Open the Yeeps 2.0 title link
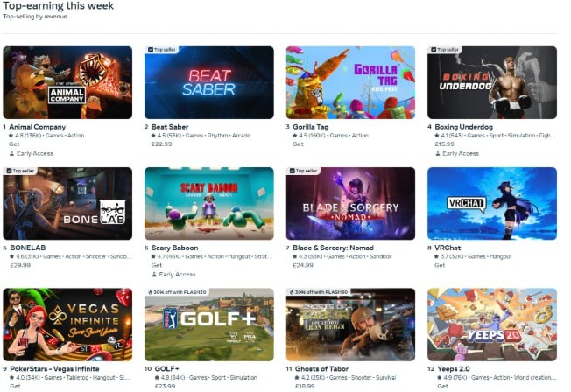This screenshot has height=392, width=571. tap(454, 368)
